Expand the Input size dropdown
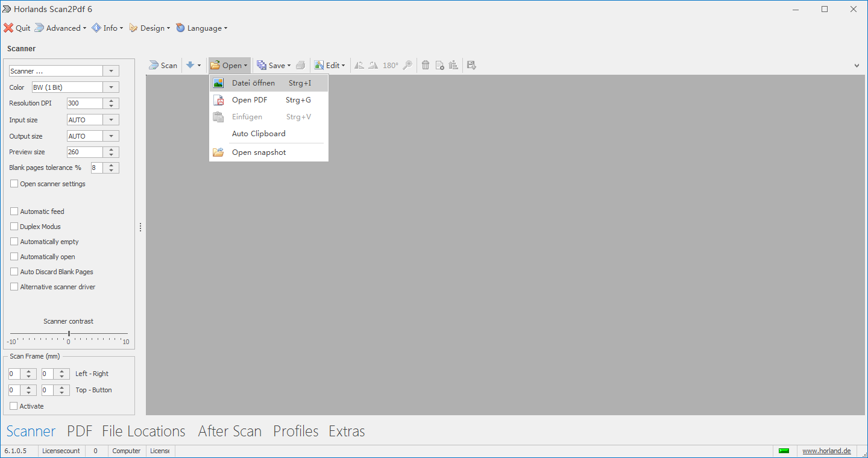Screen dimensions: 868x458 tap(110, 119)
